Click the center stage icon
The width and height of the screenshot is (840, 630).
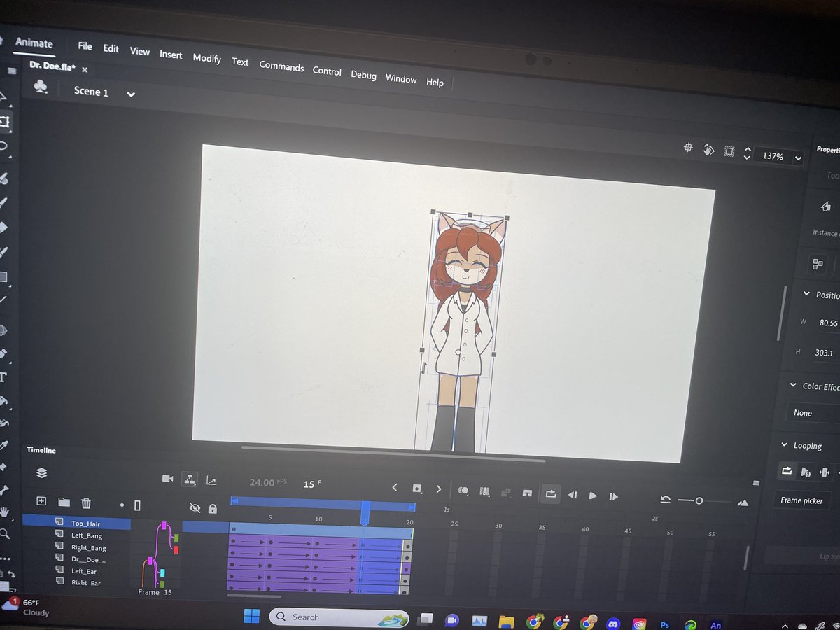688,148
